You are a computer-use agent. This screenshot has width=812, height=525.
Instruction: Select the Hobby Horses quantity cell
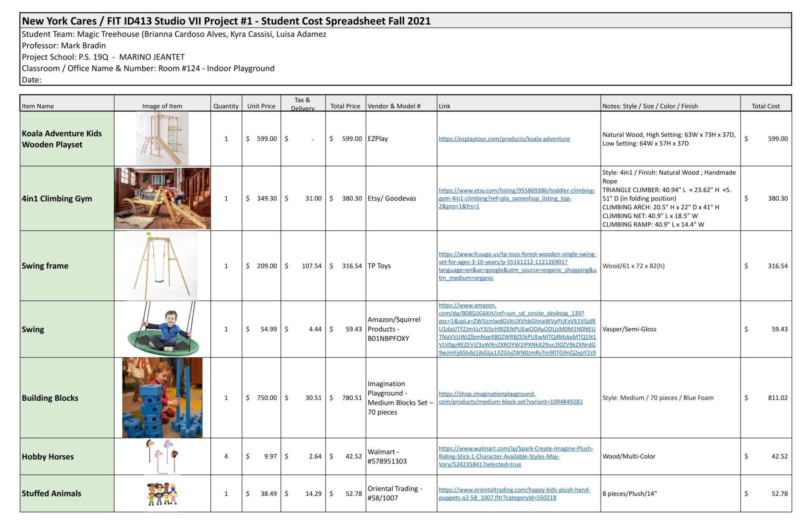tap(226, 456)
